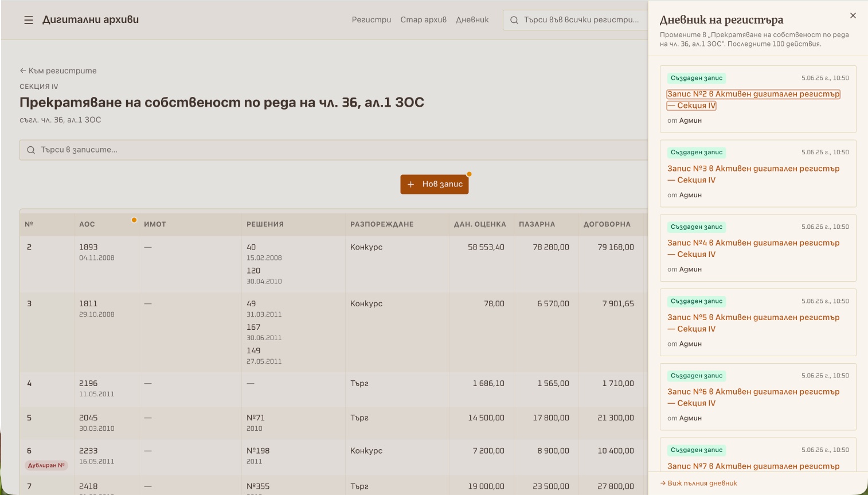Screen dimensions: 868x495
Task: Click the magnifier icon in records search
Action: (x=31, y=150)
